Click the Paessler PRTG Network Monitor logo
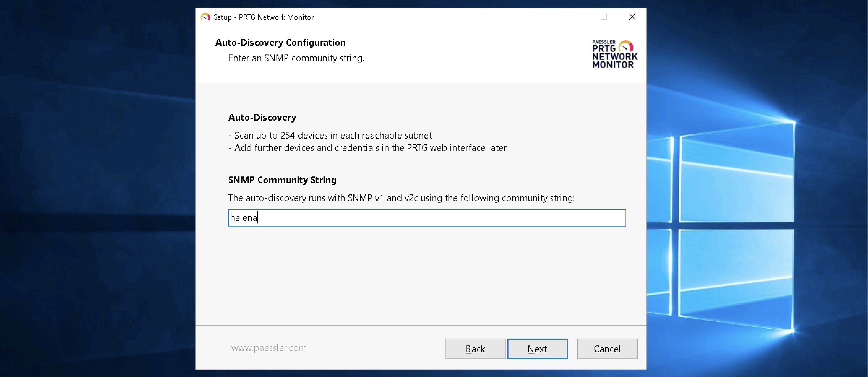Image resolution: width=868 pixels, height=377 pixels. pos(614,54)
